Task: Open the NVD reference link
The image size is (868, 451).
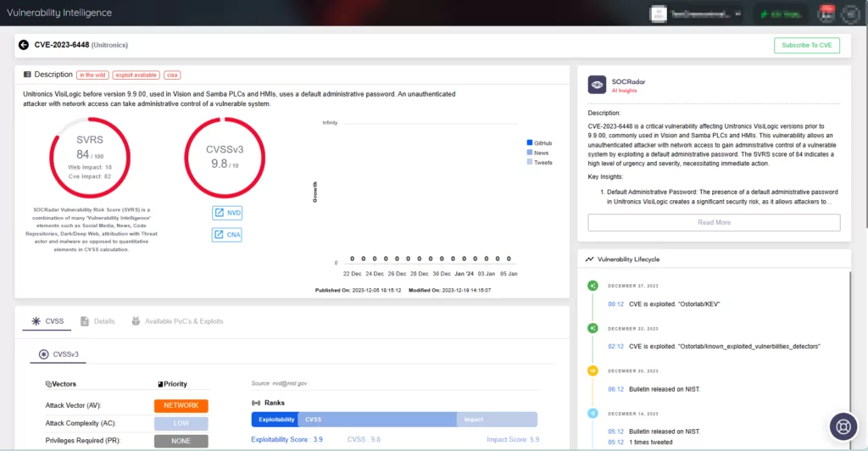Action: (227, 213)
